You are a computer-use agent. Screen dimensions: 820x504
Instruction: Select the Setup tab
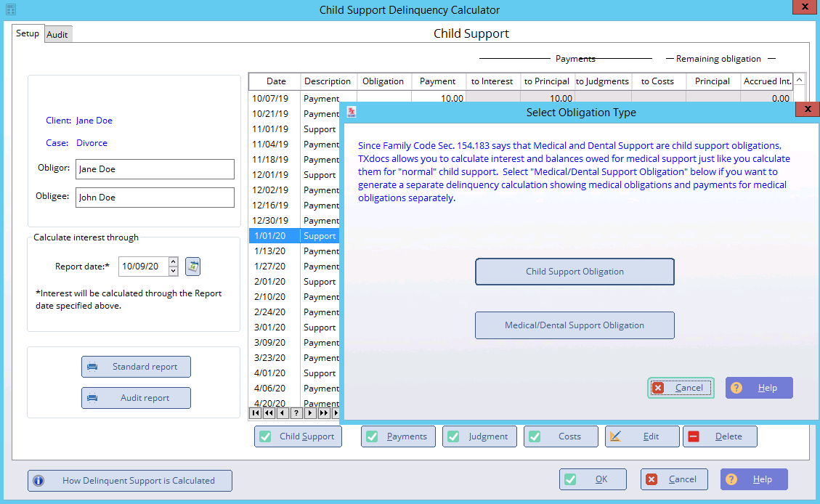pos(28,33)
